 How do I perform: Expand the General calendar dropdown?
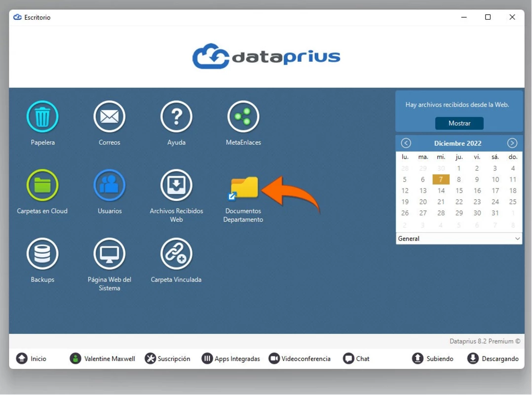(459, 238)
